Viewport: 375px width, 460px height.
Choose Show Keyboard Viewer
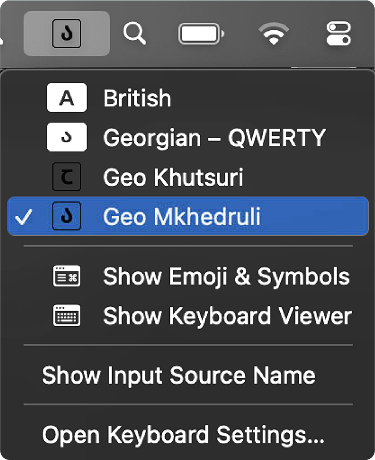pyautogui.click(x=188, y=315)
